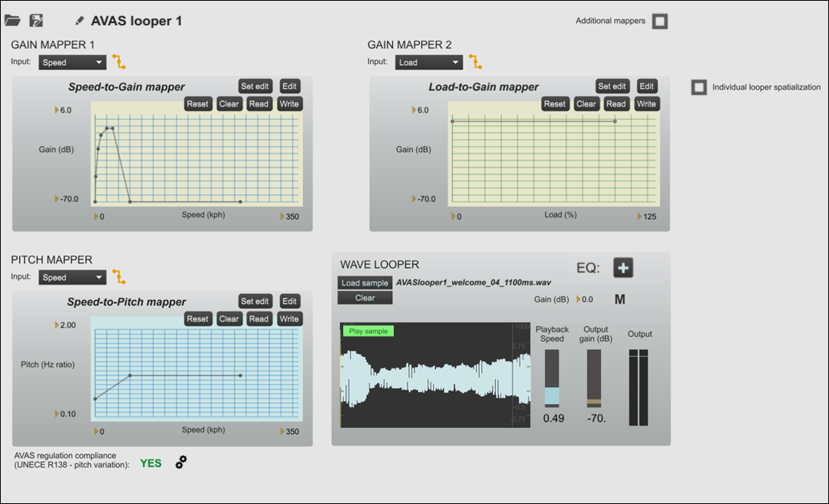The height and width of the screenshot is (504, 829).
Task: Open Pitch Mapper input routing icon
Action: (120, 277)
